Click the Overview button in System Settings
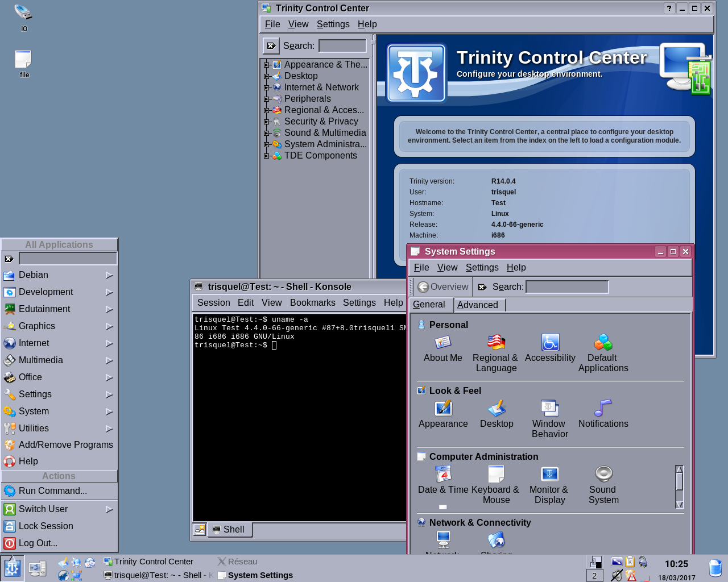 (443, 287)
